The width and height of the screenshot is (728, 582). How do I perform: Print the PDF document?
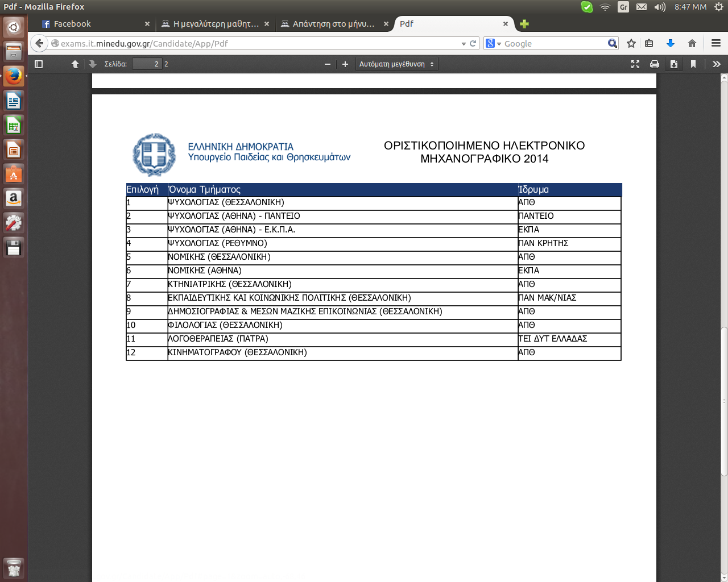[x=655, y=64]
